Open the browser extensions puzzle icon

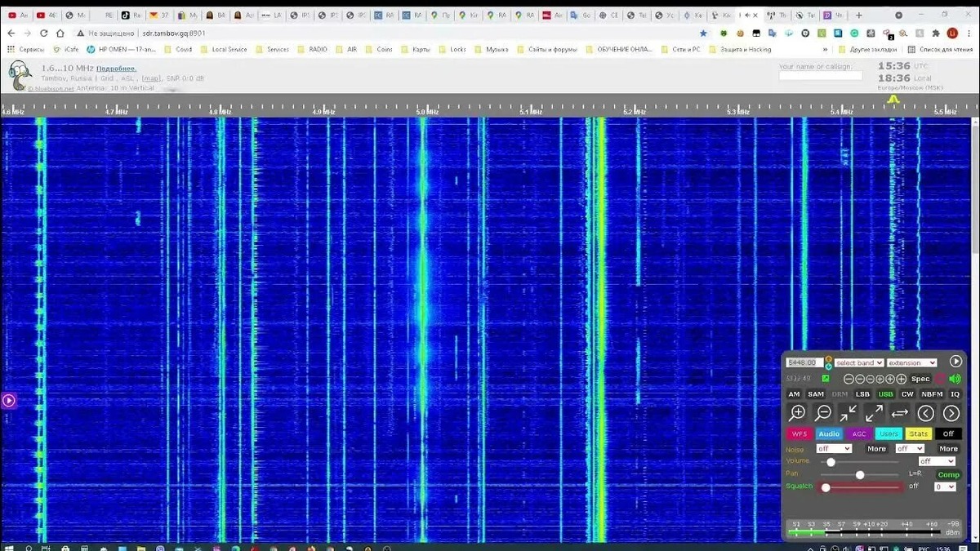[x=936, y=33]
